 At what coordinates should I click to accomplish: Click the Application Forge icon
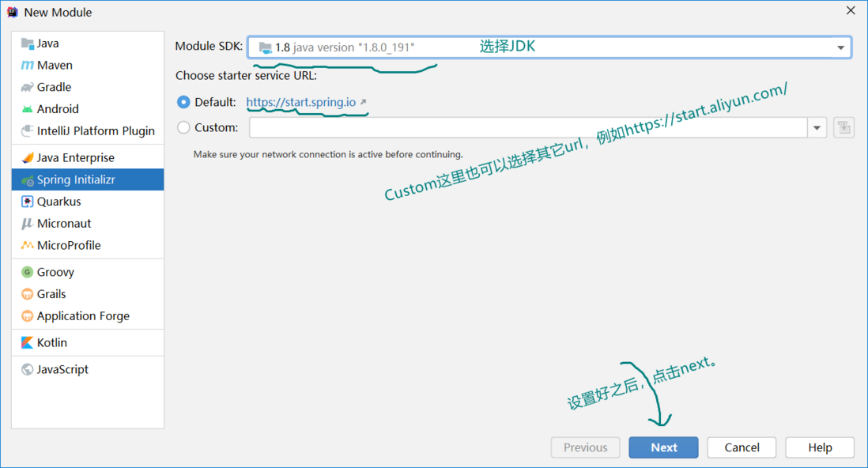coord(27,316)
